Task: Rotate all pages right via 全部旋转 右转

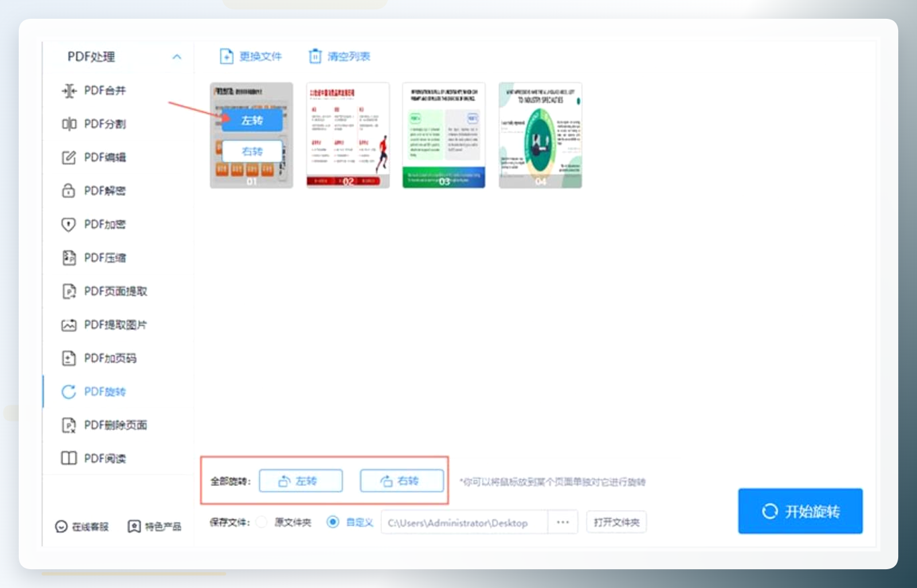Action: coord(401,481)
